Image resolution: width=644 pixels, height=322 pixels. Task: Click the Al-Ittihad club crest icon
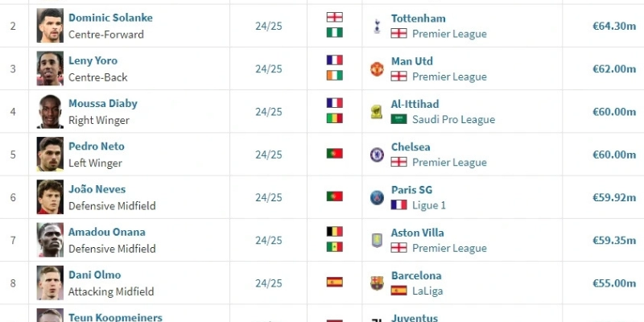377,112
